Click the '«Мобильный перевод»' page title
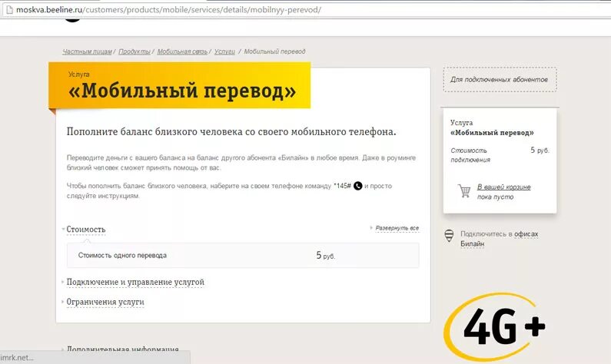 182,91
